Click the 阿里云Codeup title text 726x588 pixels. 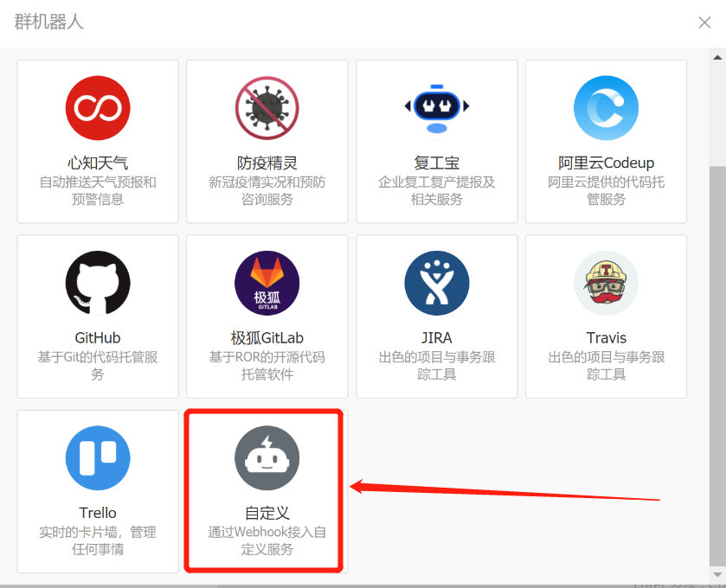point(606,163)
